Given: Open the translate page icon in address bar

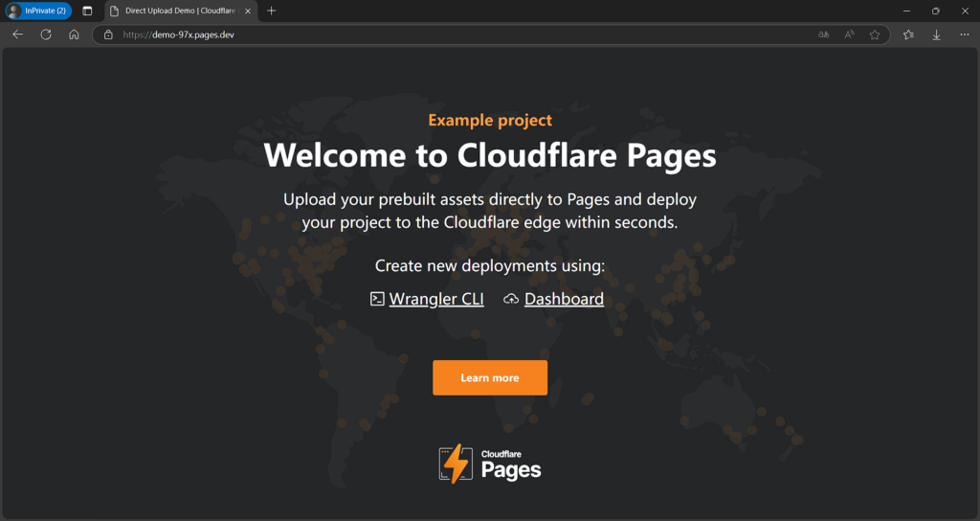Looking at the screenshot, I should tap(824, 34).
